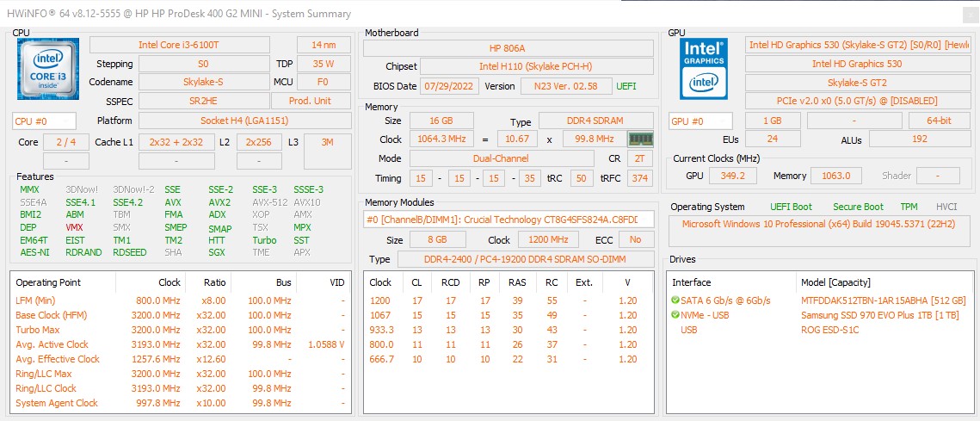
Task: Click the Intel Core i3 logo
Action: point(49,68)
